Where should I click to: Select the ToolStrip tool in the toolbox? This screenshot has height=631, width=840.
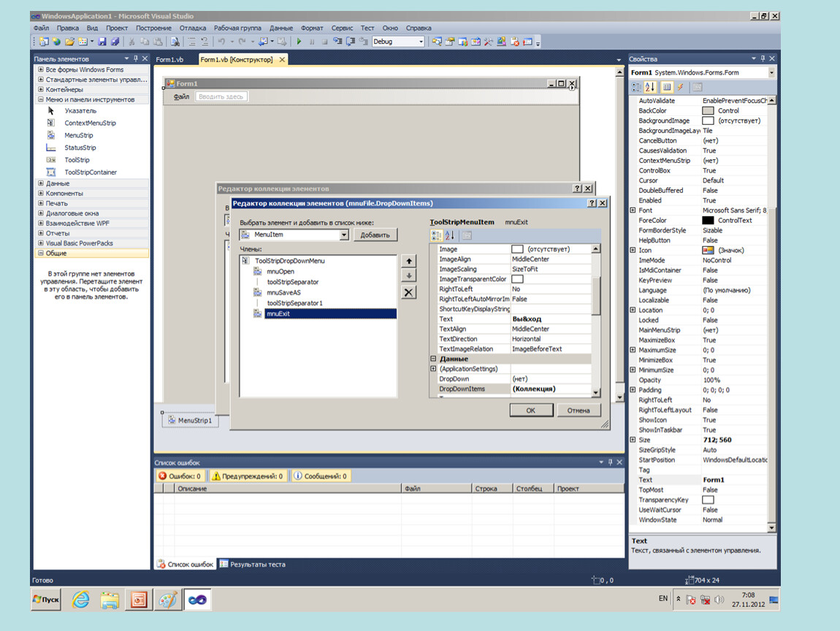[77, 160]
